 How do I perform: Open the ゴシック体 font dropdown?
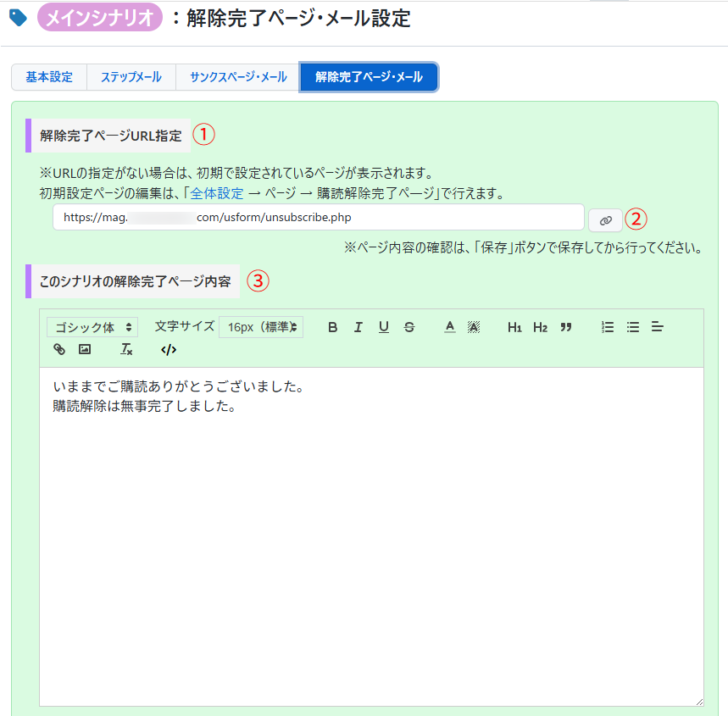(92, 327)
